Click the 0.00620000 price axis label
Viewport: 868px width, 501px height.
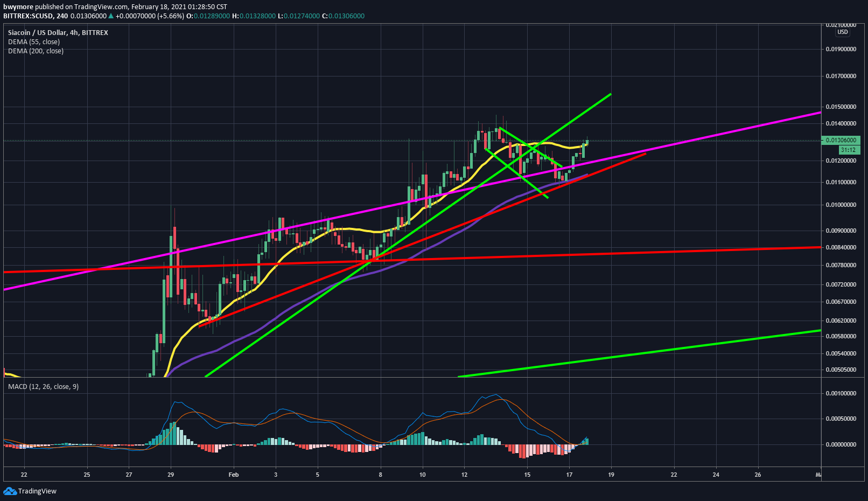click(841, 321)
